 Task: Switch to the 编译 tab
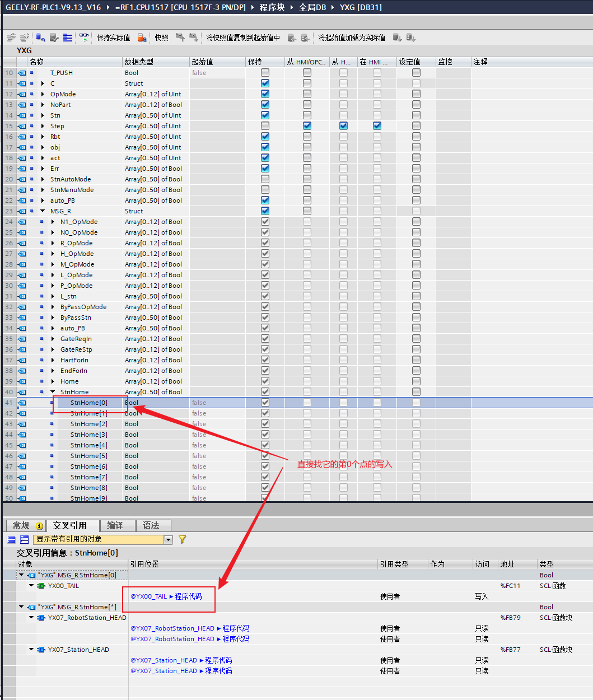pos(115,525)
